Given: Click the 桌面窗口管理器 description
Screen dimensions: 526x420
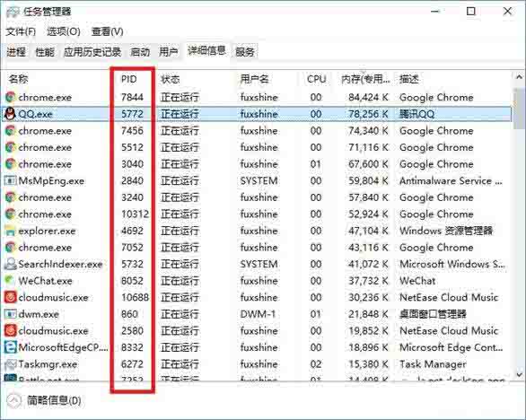Looking at the screenshot, I should coord(433,314).
